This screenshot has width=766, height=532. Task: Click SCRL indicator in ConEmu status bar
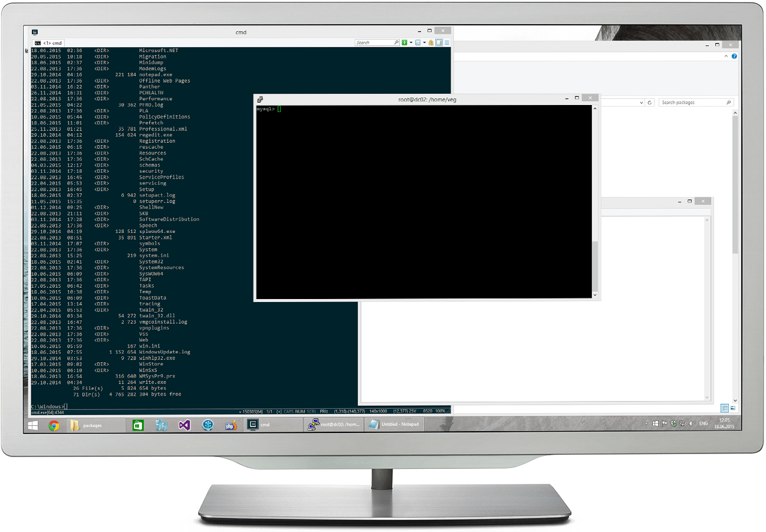pyautogui.click(x=311, y=411)
